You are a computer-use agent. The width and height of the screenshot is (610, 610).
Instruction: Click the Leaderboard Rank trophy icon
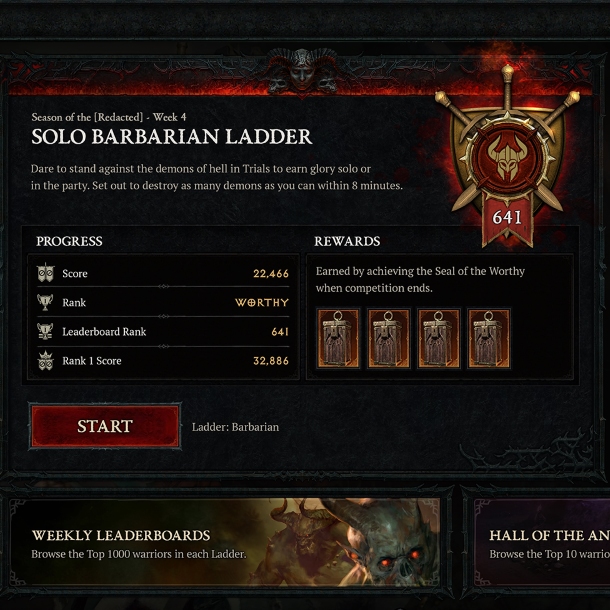click(46, 331)
